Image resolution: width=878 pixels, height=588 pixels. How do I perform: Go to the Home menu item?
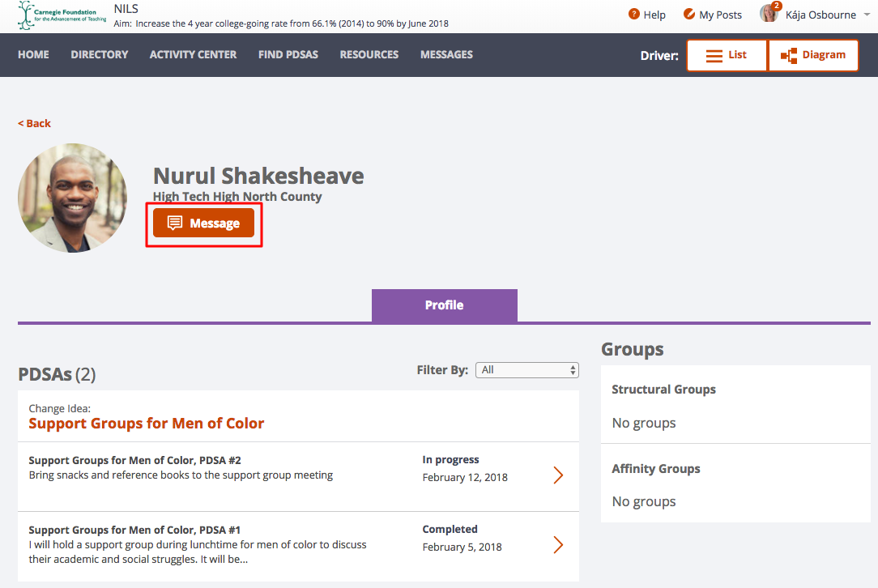[33, 55]
